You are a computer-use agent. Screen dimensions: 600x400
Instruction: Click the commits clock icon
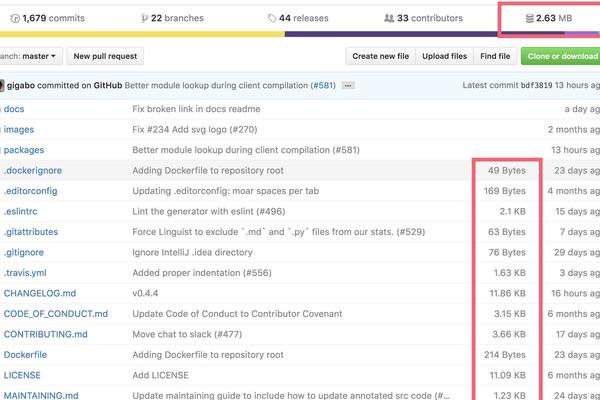click(15, 18)
